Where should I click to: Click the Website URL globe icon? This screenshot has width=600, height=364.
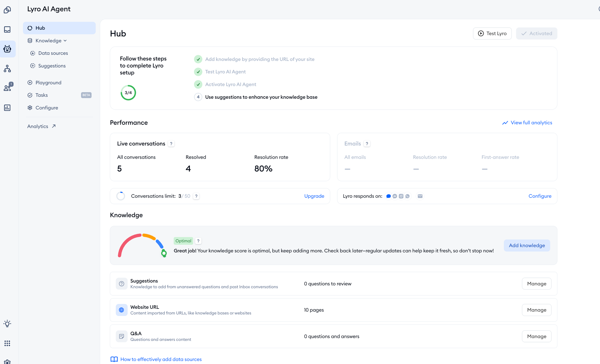(x=121, y=310)
